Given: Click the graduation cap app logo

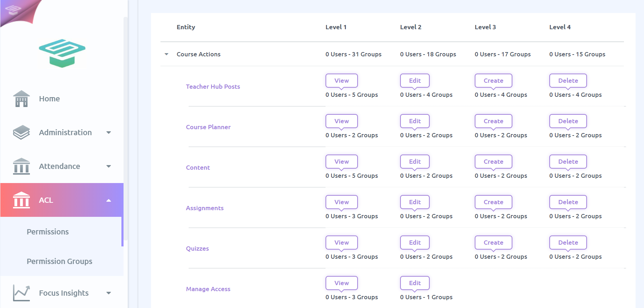Looking at the screenshot, I should tap(62, 53).
